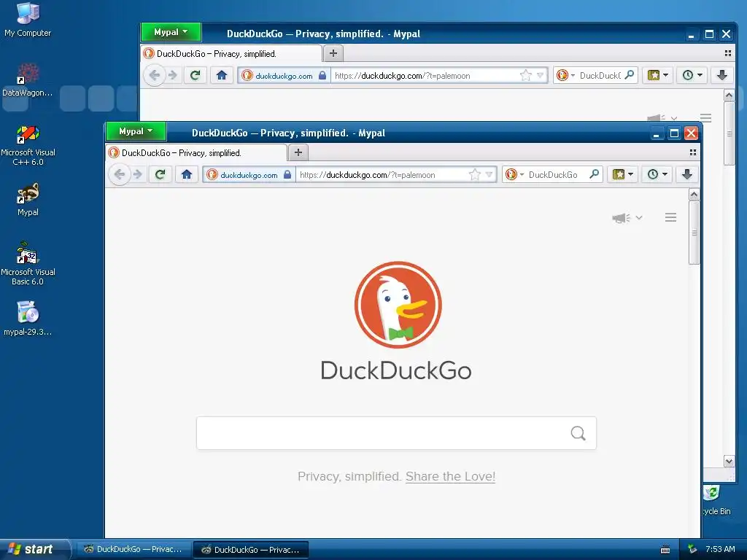Switch to first DuckDuckGo taskbar button
The height and width of the screenshot is (560, 747).
pyautogui.click(x=134, y=550)
